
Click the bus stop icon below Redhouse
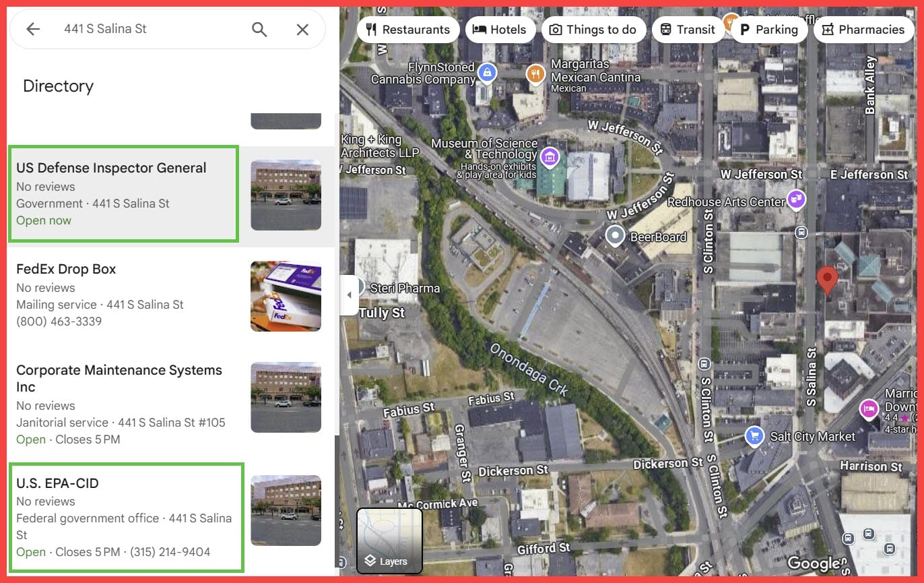pos(801,233)
